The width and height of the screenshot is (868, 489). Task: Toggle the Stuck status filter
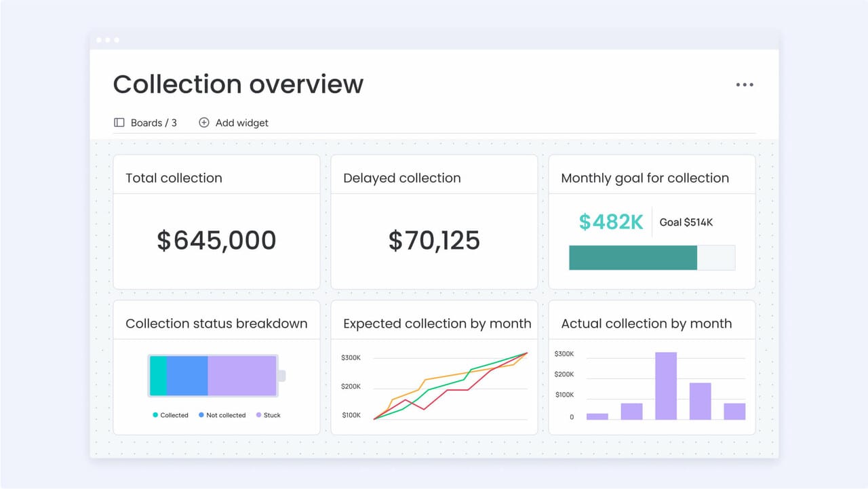269,414
